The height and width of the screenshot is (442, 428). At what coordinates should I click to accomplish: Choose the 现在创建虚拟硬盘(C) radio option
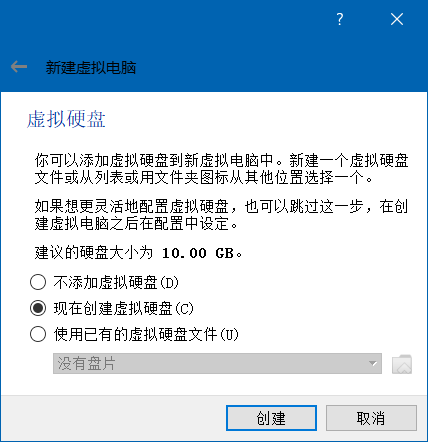[38, 308]
